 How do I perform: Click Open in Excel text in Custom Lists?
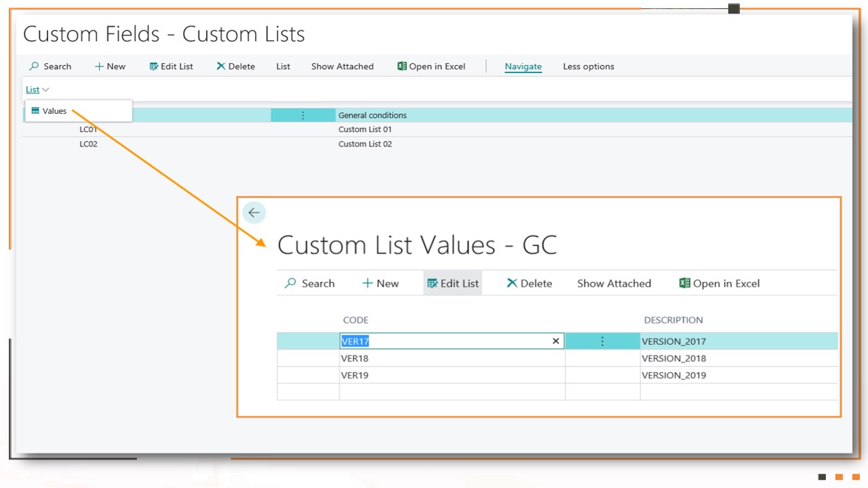tap(437, 66)
